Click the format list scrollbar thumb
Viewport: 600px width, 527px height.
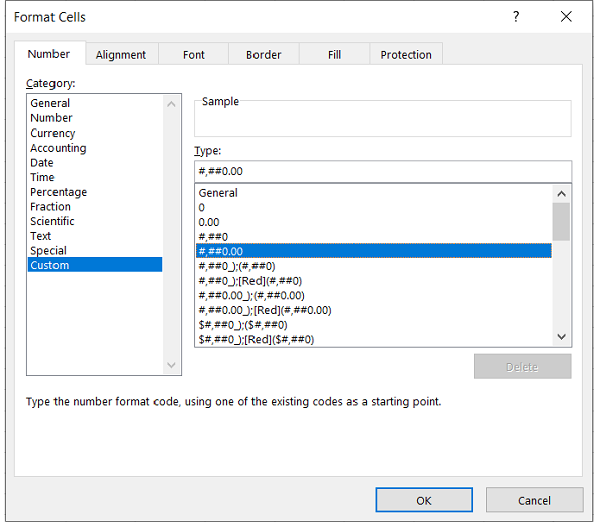(561, 221)
